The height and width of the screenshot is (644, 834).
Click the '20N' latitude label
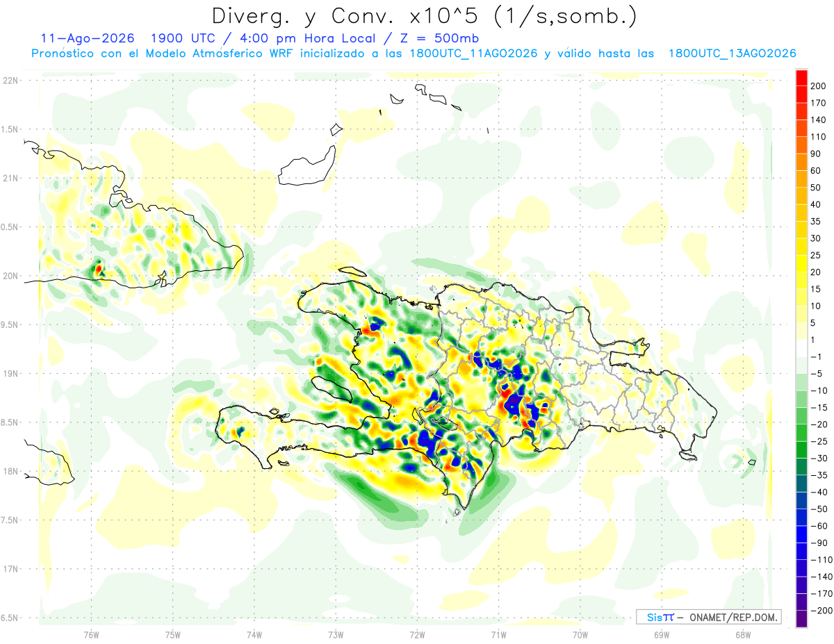point(10,276)
